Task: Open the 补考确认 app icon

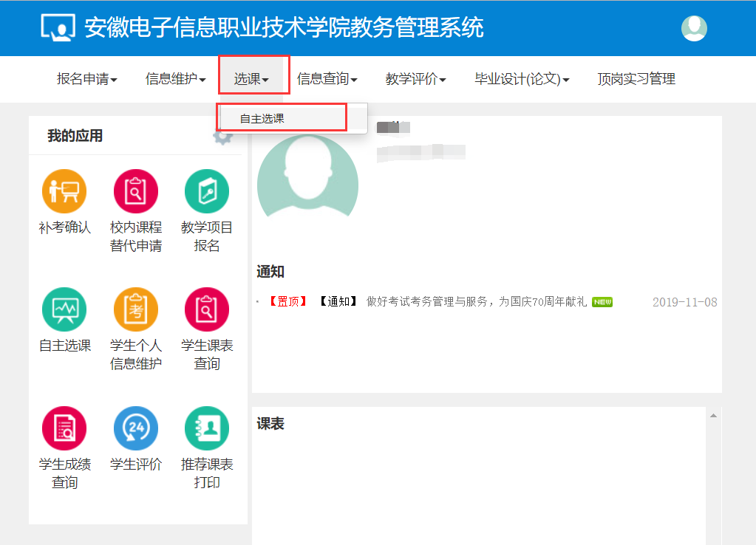Action: pos(64,191)
